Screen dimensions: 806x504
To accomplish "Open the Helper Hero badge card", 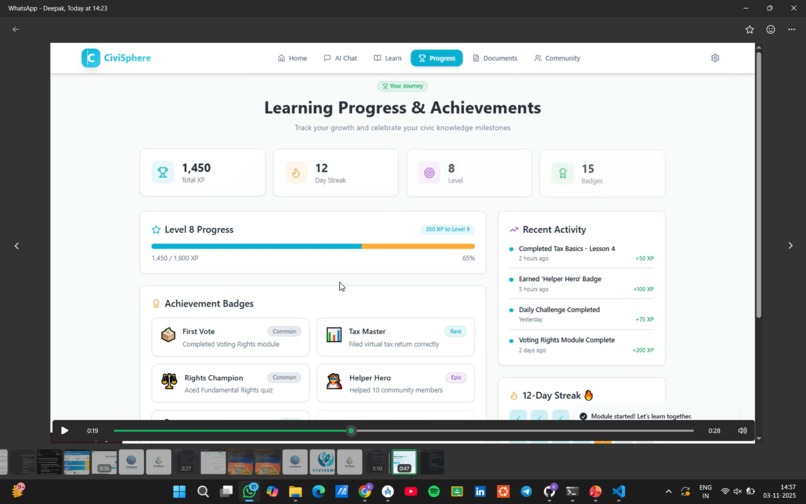I will pyautogui.click(x=395, y=383).
